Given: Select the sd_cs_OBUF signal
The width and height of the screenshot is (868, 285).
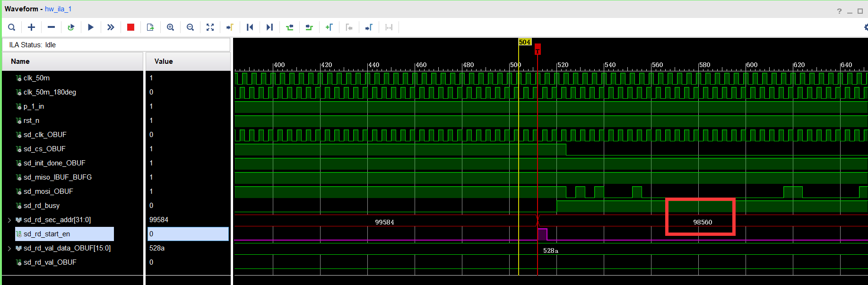Looking at the screenshot, I should 44,149.
